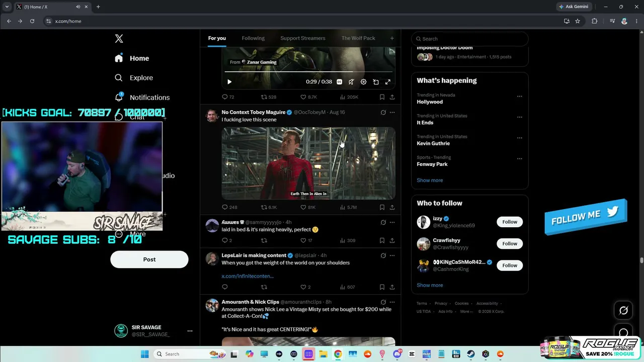Click the Post button in sidebar
Viewport: 644px width, 362px height.
pyautogui.click(x=149, y=259)
